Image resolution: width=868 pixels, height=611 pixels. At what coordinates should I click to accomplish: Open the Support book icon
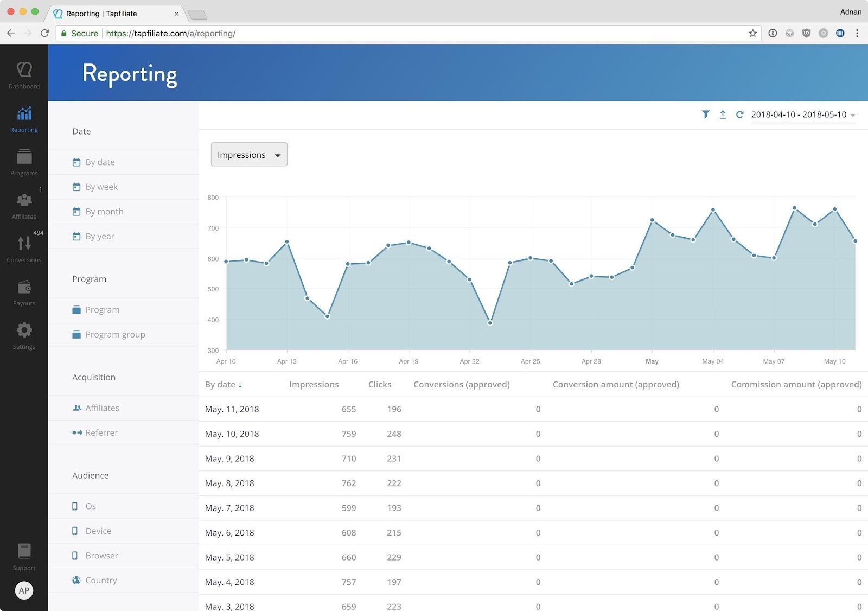(24, 557)
